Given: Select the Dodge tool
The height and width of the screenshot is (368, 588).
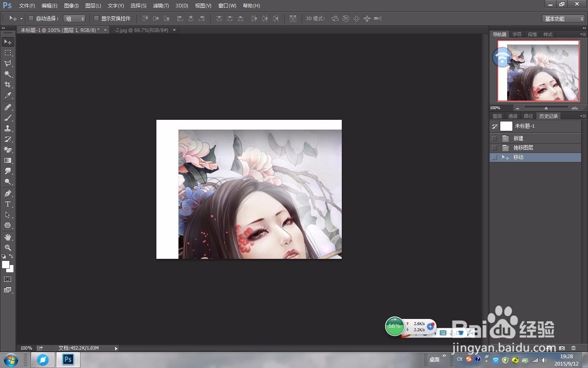Looking at the screenshot, I should pos(8,182).
